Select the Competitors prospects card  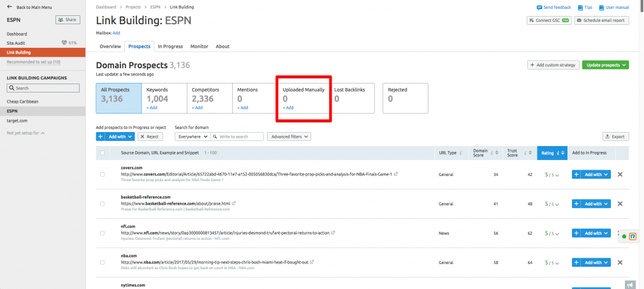coord(210,98)
